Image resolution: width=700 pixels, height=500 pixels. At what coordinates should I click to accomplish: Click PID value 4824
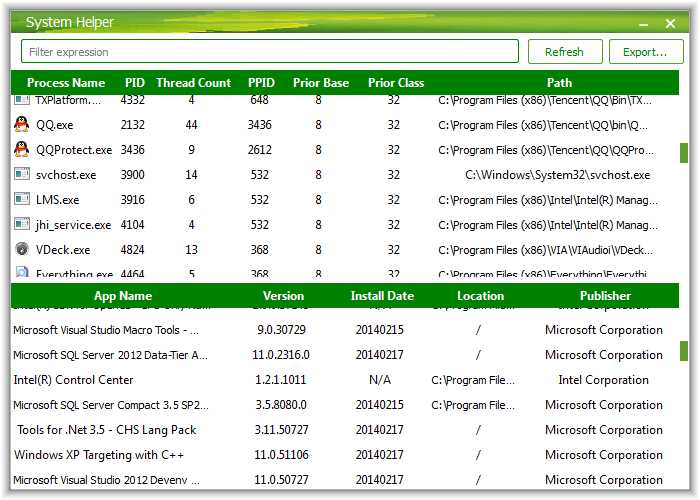(133, 250)
